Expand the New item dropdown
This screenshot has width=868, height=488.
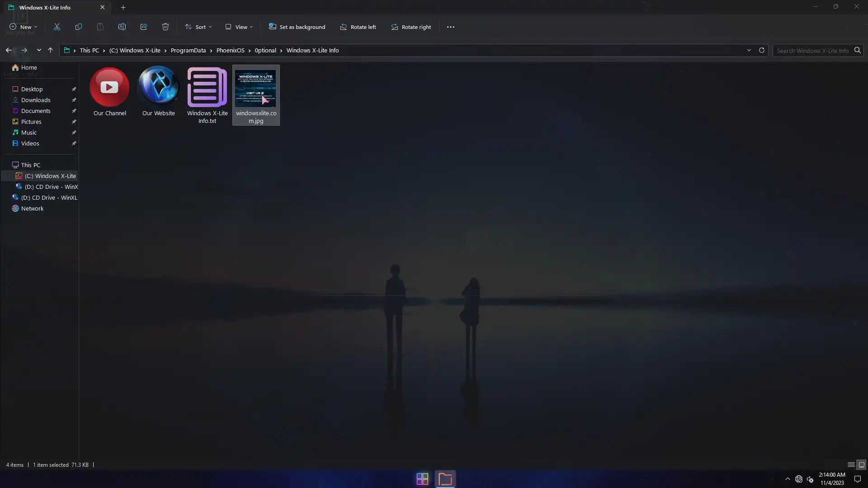tap(24, 27)
